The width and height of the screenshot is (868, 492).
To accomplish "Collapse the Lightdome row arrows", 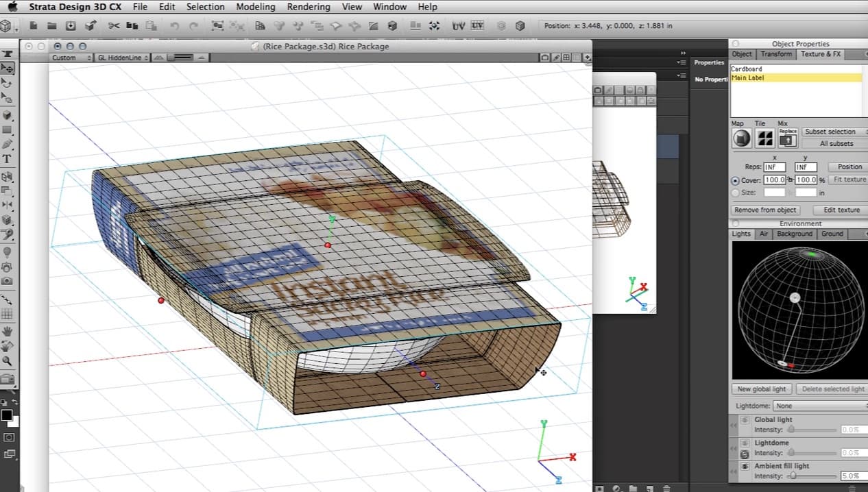I will point(734,448).
